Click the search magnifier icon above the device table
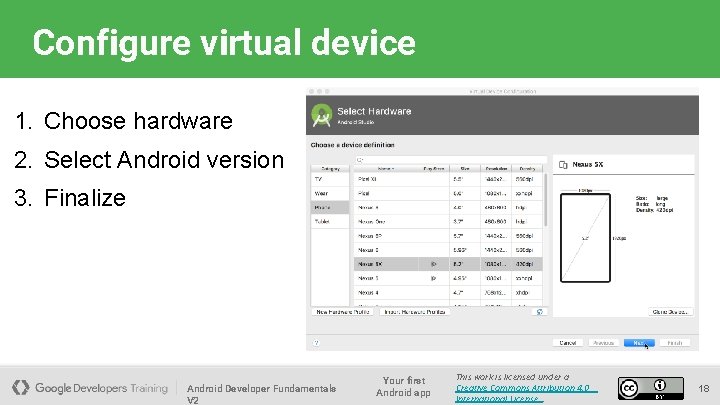Screen dimensions: 720x405 360,160
